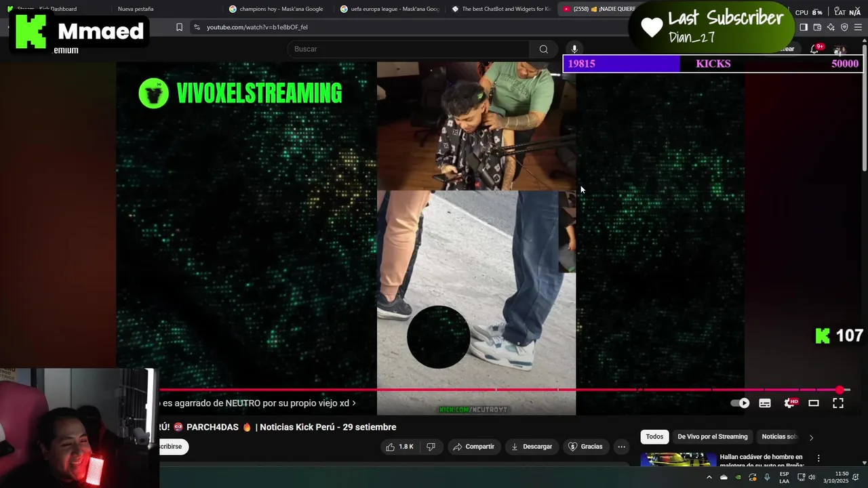Open the volume speaker tray icon
This screenshot has width=868, height=488.
pos(812,478)
